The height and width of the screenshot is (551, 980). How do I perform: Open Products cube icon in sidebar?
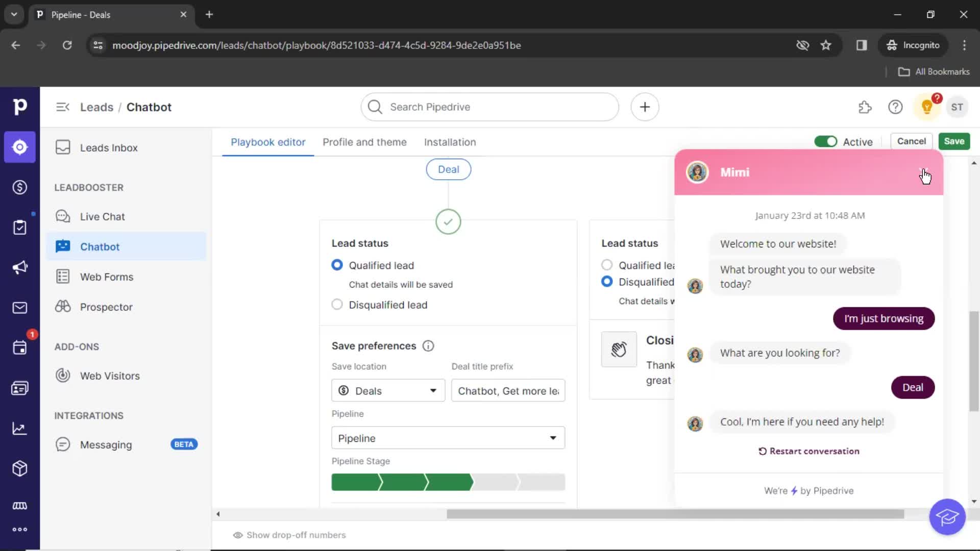click(19, 468)
